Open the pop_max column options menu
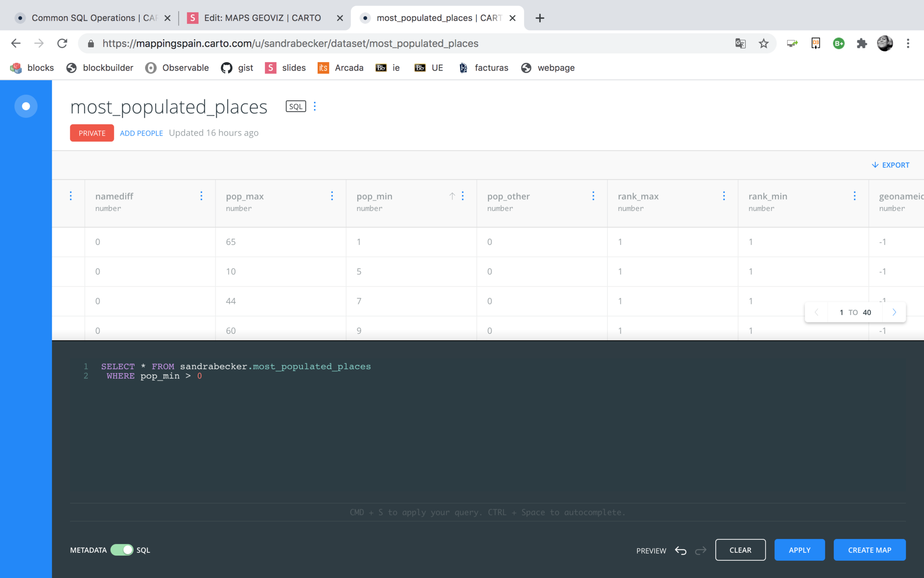924x578 pixels. pyautogui.click(x=332, y=196)
